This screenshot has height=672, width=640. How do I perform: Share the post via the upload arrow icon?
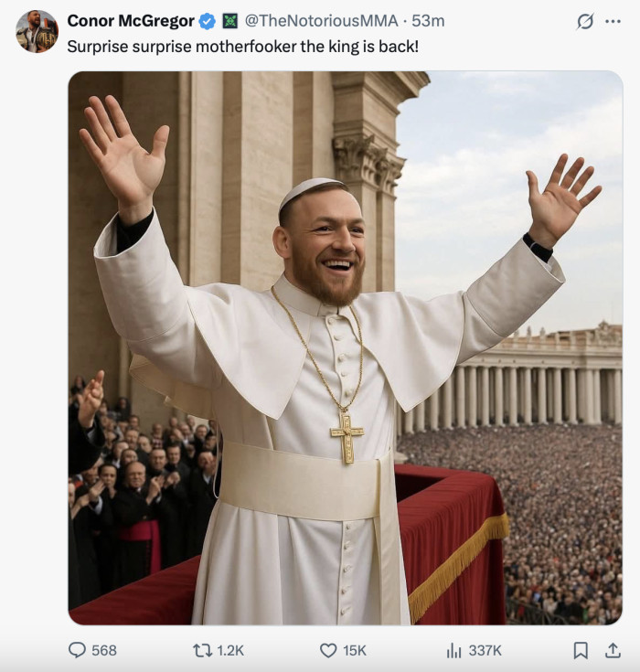coord(613,650)
